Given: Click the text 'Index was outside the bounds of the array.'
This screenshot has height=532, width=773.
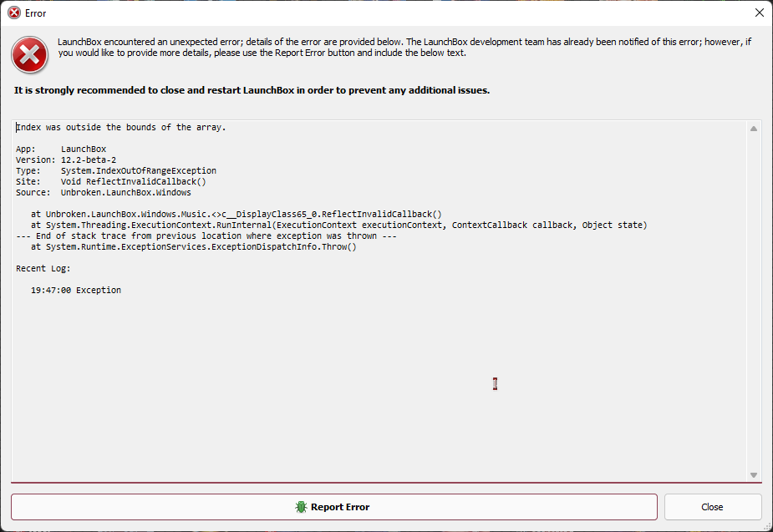Looking at the screenshot, I should coord(121,127).
